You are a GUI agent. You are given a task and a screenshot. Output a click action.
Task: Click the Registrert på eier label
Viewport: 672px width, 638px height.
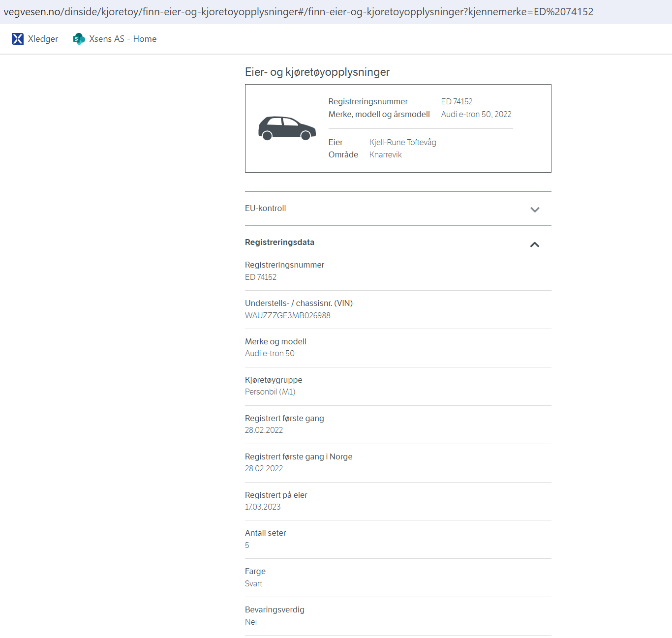[276, 495]
